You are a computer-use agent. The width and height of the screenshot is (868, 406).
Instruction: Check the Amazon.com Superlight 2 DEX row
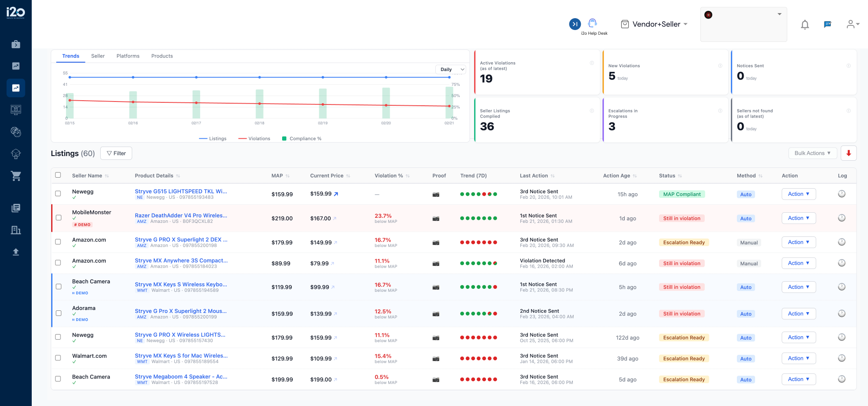tap(58, 241)
